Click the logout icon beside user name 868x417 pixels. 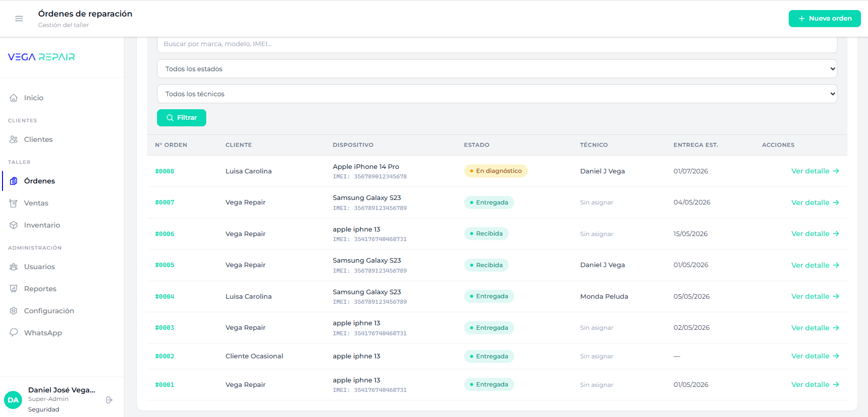109,400
